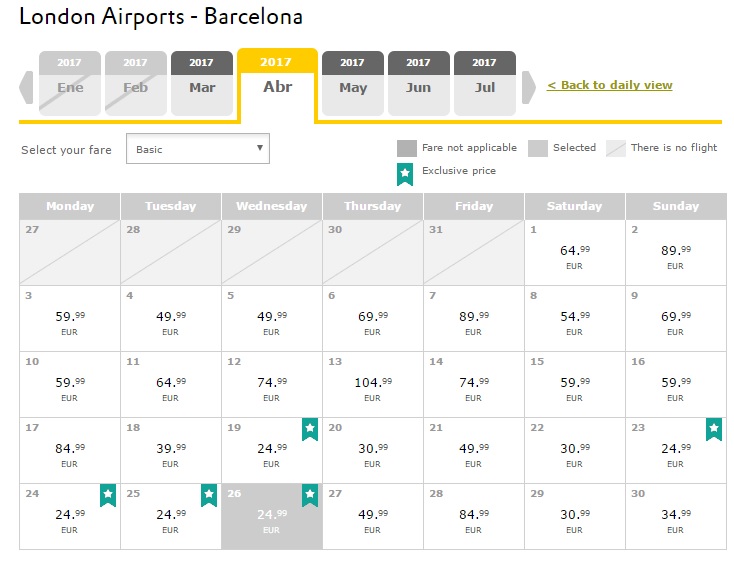Go back to daily view link
The width and height of the screenshot is (734, 563).
pos(609,85)
